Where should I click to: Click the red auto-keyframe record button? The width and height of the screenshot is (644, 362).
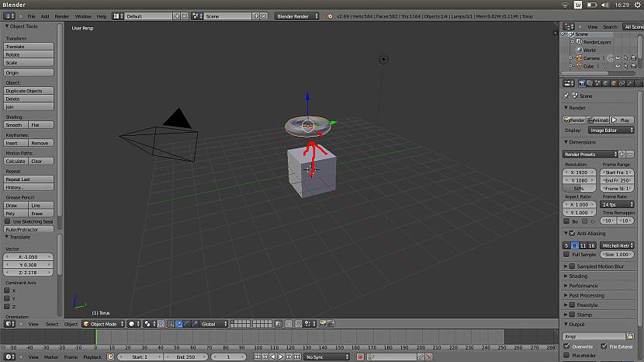pos(360,357)
